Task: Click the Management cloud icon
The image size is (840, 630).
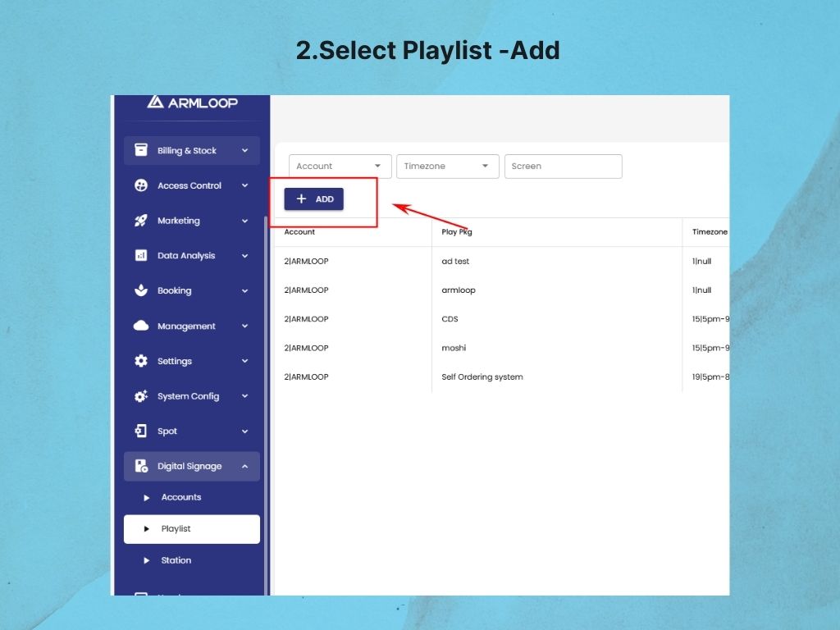Action: click(x=141, y=326)
